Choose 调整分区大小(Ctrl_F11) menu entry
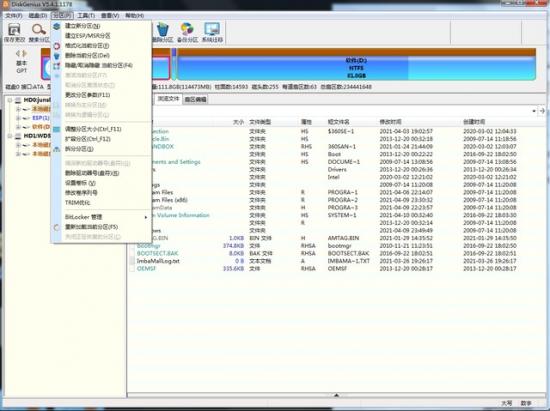The width and height of the screenshot is (550, 411). [101, 129]
